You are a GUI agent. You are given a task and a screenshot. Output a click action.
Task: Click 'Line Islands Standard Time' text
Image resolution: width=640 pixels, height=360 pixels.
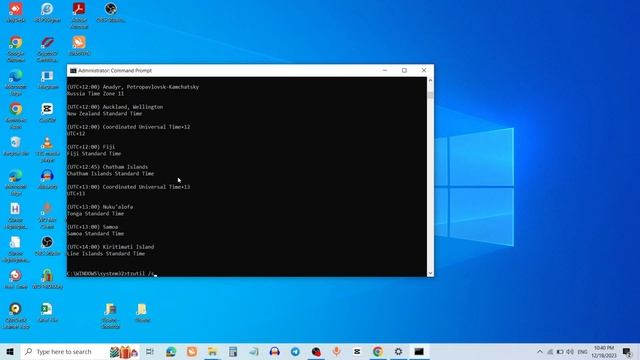[x=106, y=253]
